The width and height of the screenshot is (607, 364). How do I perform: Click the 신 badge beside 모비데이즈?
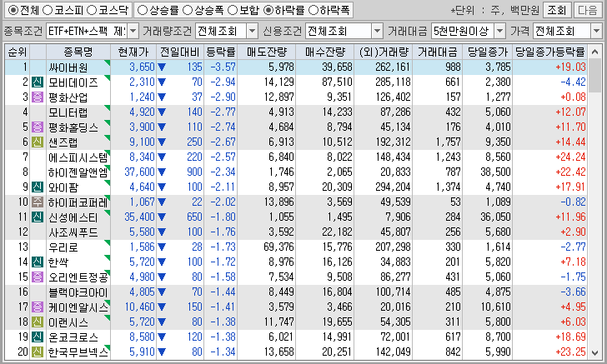(38, 82)
